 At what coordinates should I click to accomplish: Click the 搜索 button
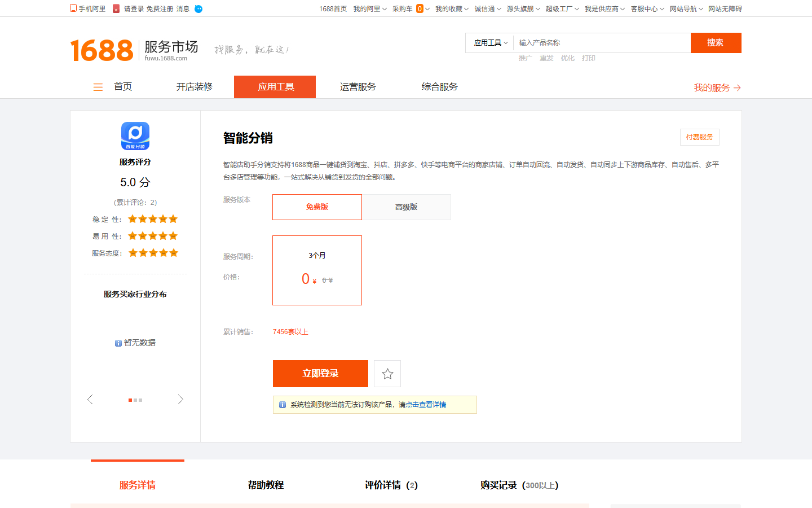point(716,43)
